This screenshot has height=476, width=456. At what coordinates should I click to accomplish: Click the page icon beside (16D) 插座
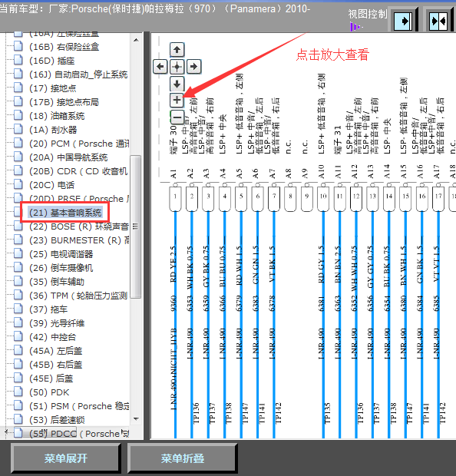click(x=18, y=60)
